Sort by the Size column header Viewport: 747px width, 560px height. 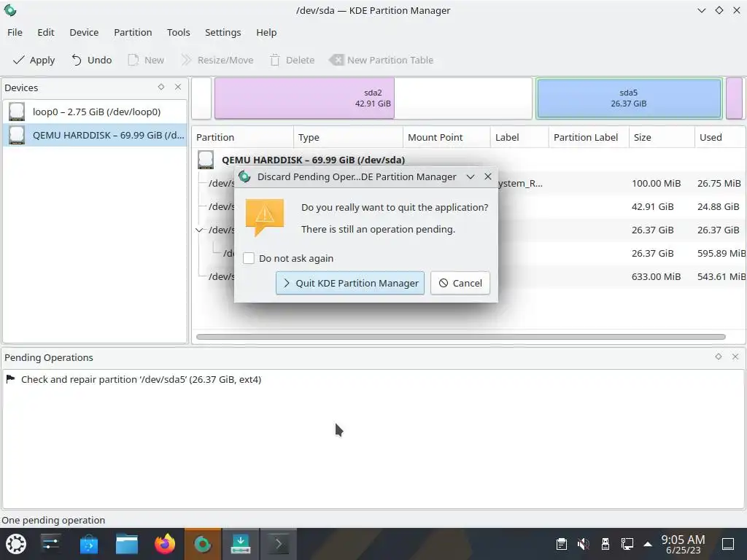pyautogui.click(x=662, y=137)
